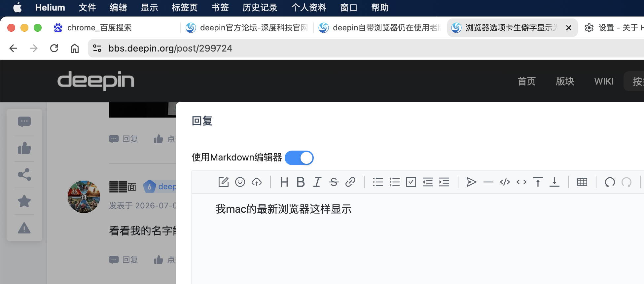Undo the last edit in the editor
644x284 pixels.
pyautogui.click(x=610, y=182)
